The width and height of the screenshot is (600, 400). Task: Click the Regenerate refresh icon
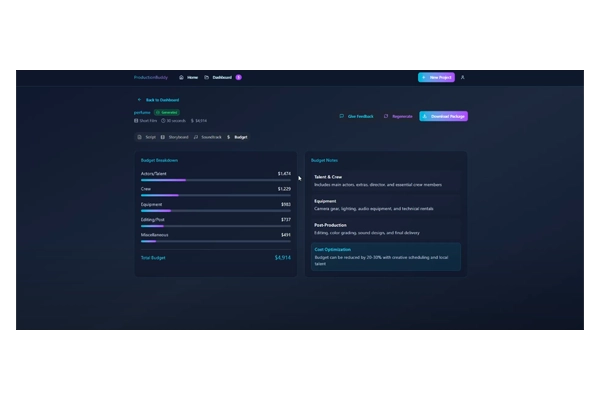pos(386,116)
